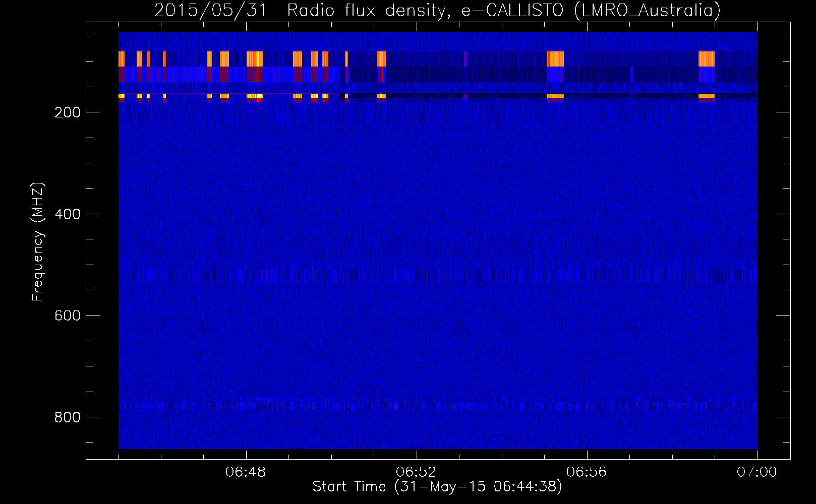The height and width of the screenshot is (504, 816).
Task: Click the 06:48 time tick label
Action: coord(246,472)
